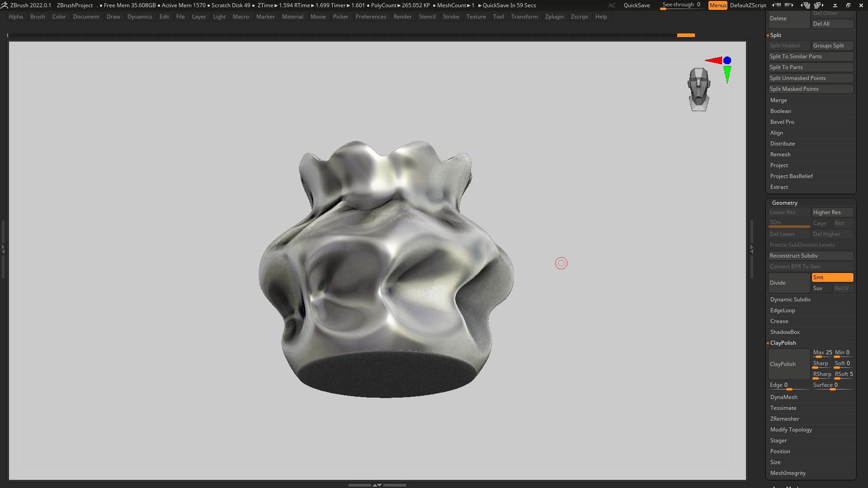This screenshot has height=488, width=868.
Task: Adjust the ClayPolish Edge slider
Action: point(789,385)
